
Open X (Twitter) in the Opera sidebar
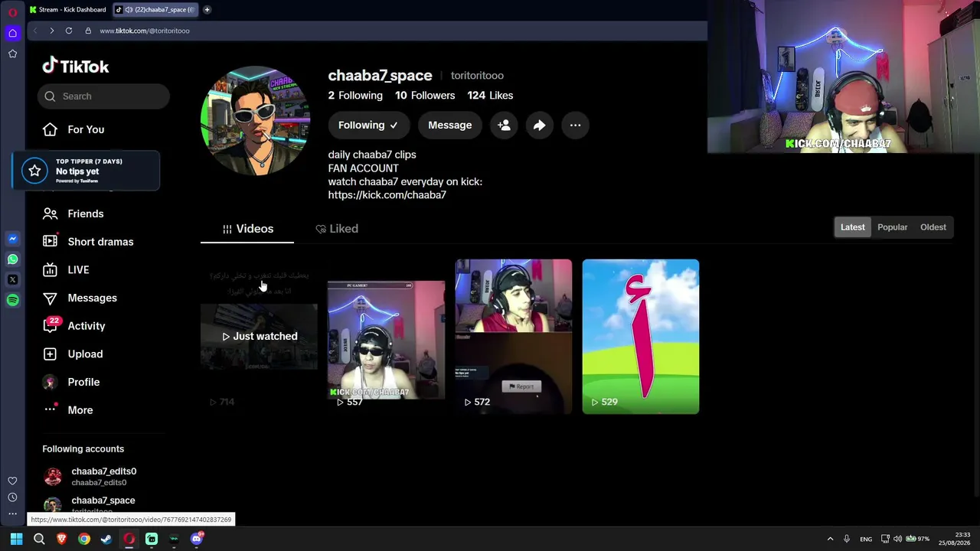(x=12, y=279)
